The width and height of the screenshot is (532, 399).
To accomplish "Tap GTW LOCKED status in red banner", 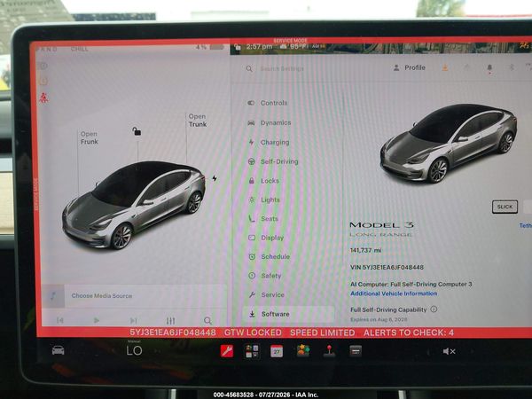I will pyautogui.click(x=253, y=332).
